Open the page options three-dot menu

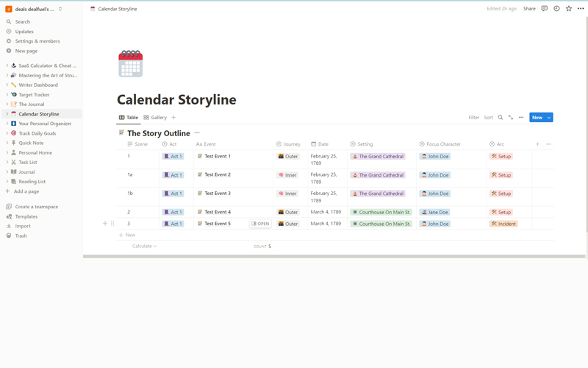pos(581,9)
